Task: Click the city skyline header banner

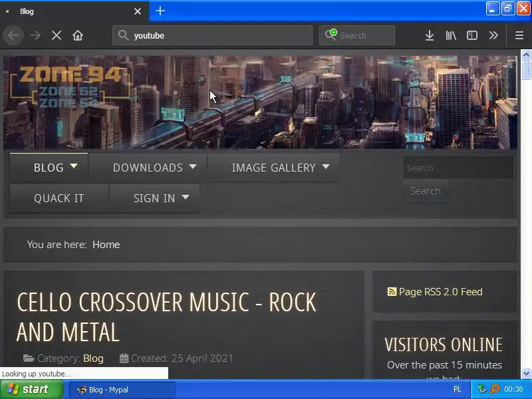Action: tap(260, 102)
